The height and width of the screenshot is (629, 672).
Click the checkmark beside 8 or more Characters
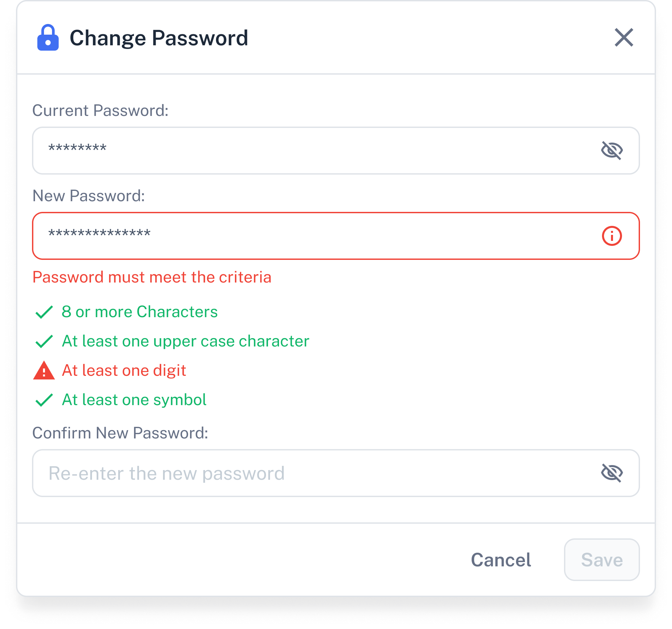click(44, 312)
